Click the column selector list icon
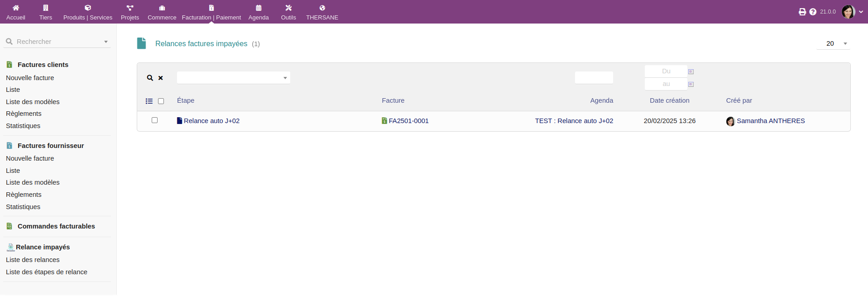The image size is (868, 305). coord(149,101)
